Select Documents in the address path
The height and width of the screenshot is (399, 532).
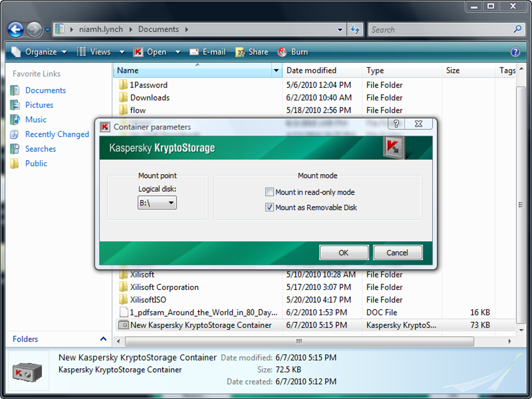click(159, 30)
